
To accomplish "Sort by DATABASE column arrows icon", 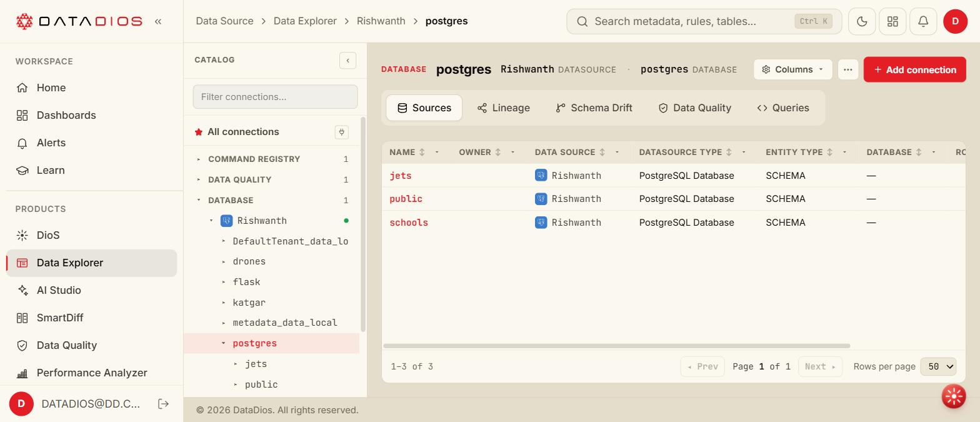I will point(919,153).
